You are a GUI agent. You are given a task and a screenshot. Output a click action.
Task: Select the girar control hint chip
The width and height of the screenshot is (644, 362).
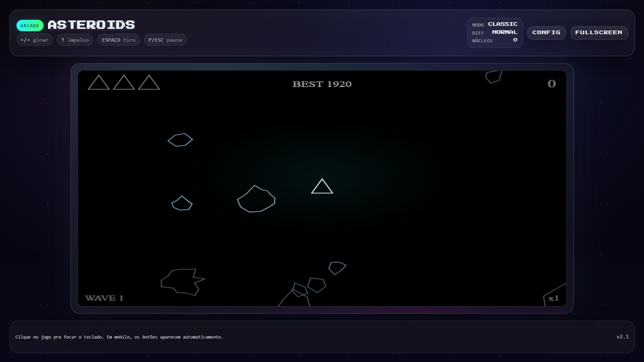pos(35,40)
